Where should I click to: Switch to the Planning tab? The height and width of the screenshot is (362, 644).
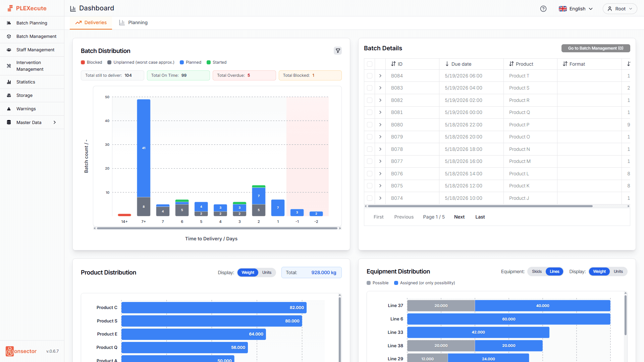click(133, 23)
